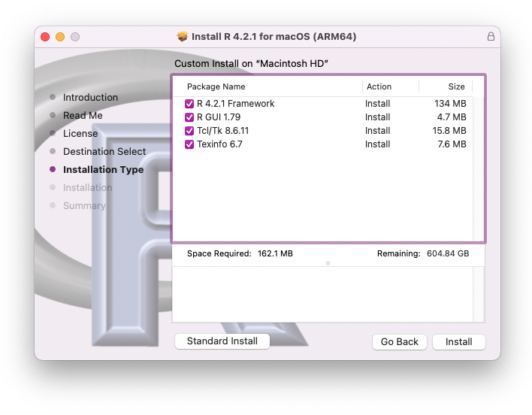Click the Size column header
The image size is (532, 415).
pyautogui.click(x=456, y=86)
